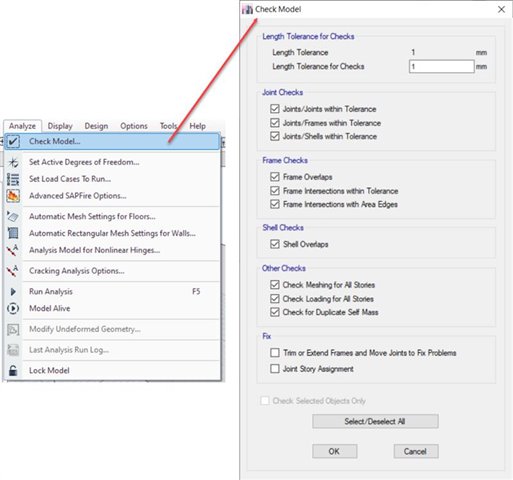Screen dimensions: 513x480
Task: Uncheck Joints/Joints within Tolerance
Action: tap(275, 109)
